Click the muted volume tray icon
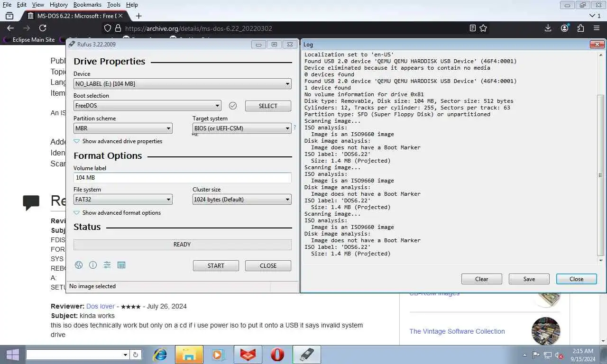 click(x=559, y=355)
